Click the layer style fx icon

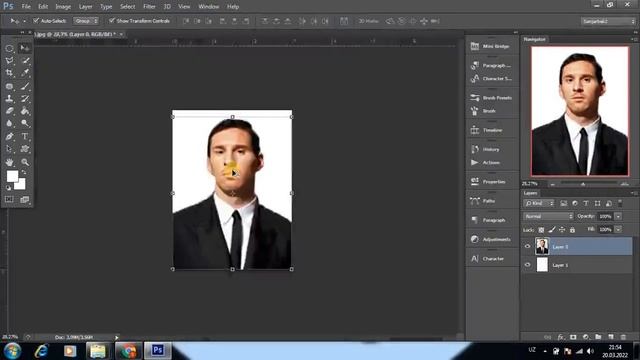(x=561, y=337)
